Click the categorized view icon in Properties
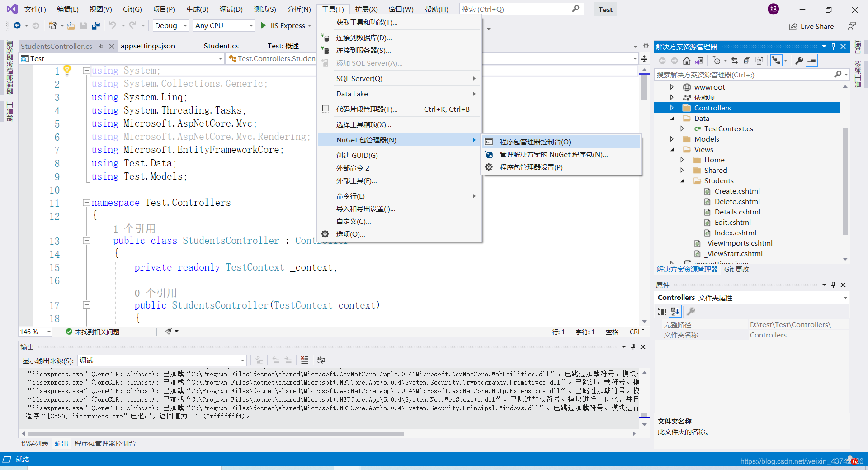This screenshot has width=868, height=470. click(x=662, y=311)
